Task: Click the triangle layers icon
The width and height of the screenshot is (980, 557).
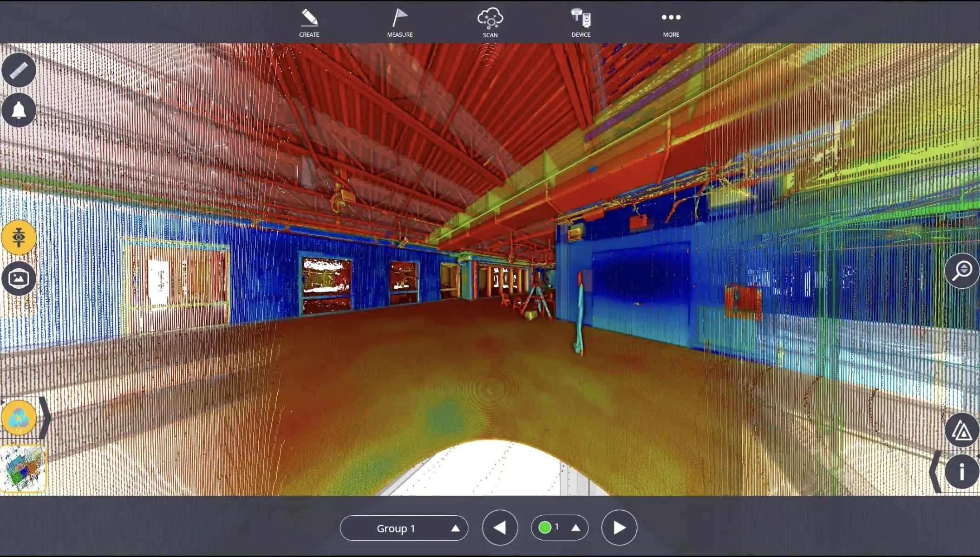Action: [x=962, y=430]
